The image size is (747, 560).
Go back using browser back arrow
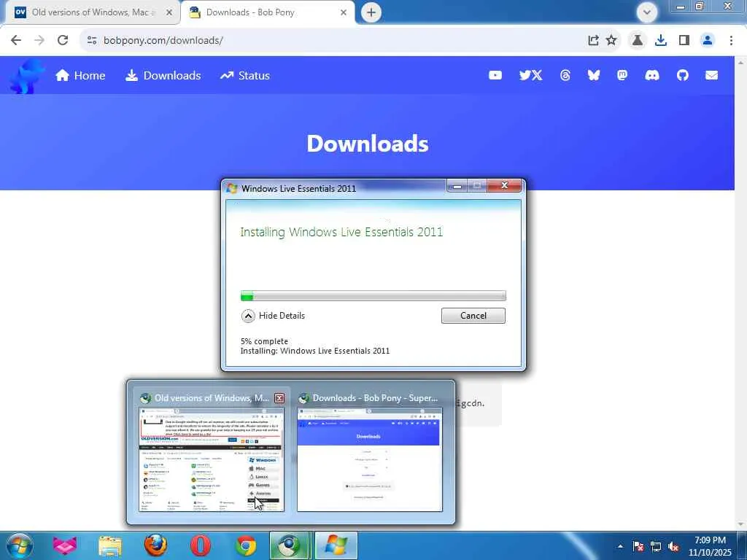tap(16, 41)
